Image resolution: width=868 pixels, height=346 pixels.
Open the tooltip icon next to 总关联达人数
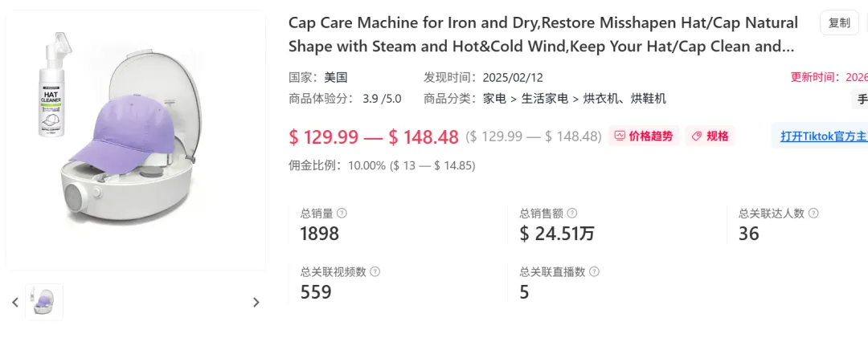tap(813, 213)
